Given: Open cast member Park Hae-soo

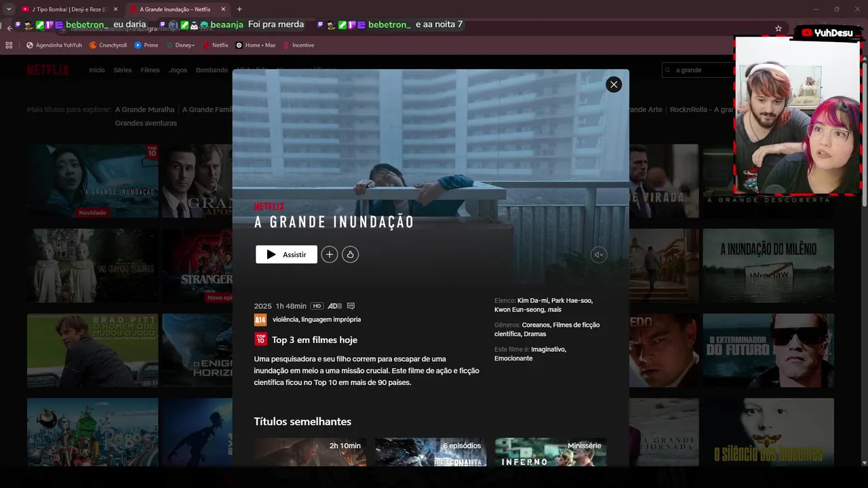Looking at the screenshot, I should 572,300.
